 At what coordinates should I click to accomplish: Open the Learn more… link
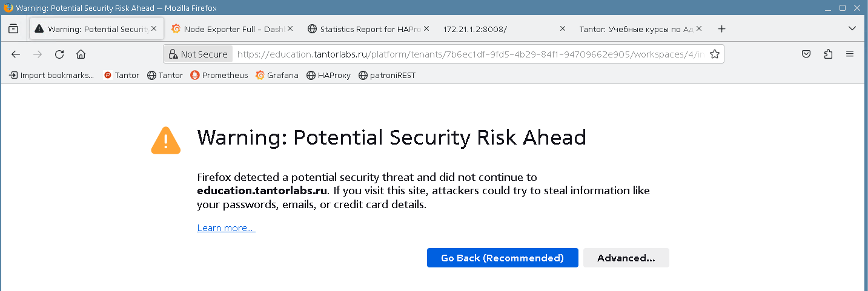(x=226, y=228)
